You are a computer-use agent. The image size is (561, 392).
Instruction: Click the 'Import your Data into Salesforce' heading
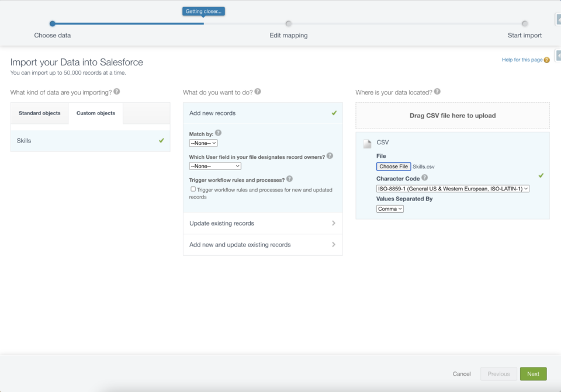coord(77,63)
